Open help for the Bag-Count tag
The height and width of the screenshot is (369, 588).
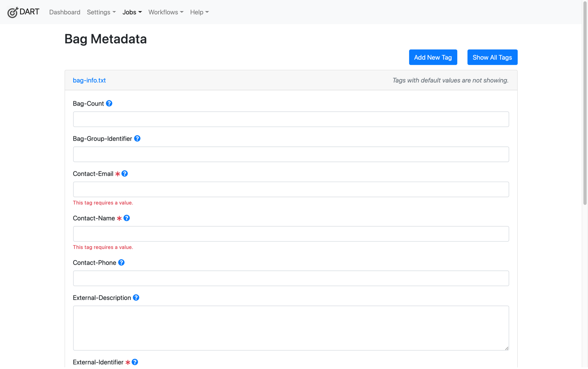point(109,104)
